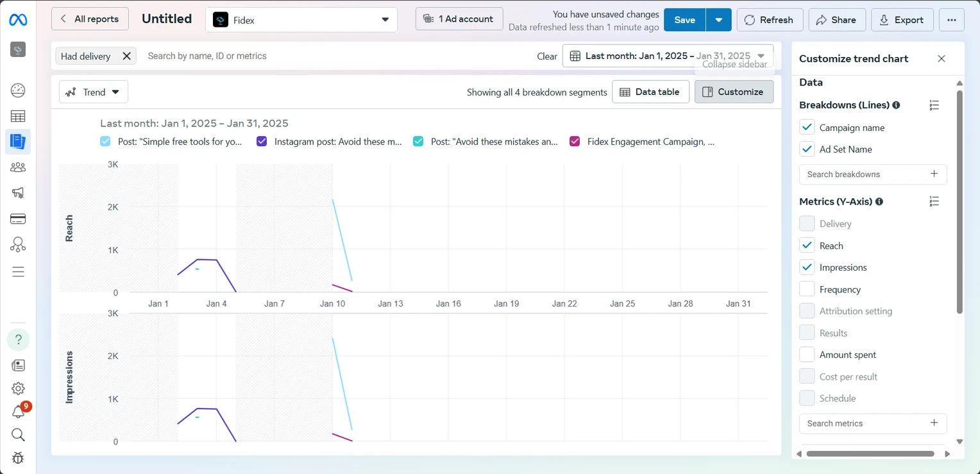Click the plus icon in Search breakdowns
Image resolution: width=980 pixels, height=474 pixels.
coord(934,174)
